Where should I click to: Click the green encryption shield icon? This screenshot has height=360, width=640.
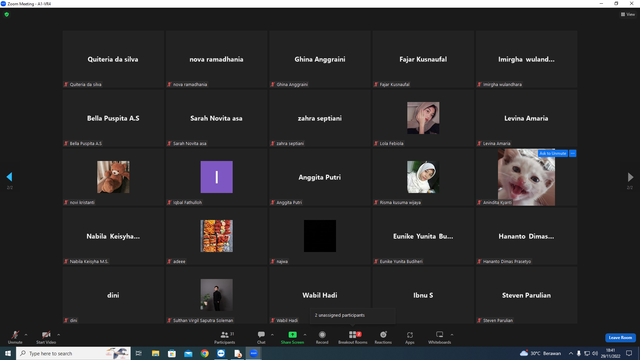(7, 14)
